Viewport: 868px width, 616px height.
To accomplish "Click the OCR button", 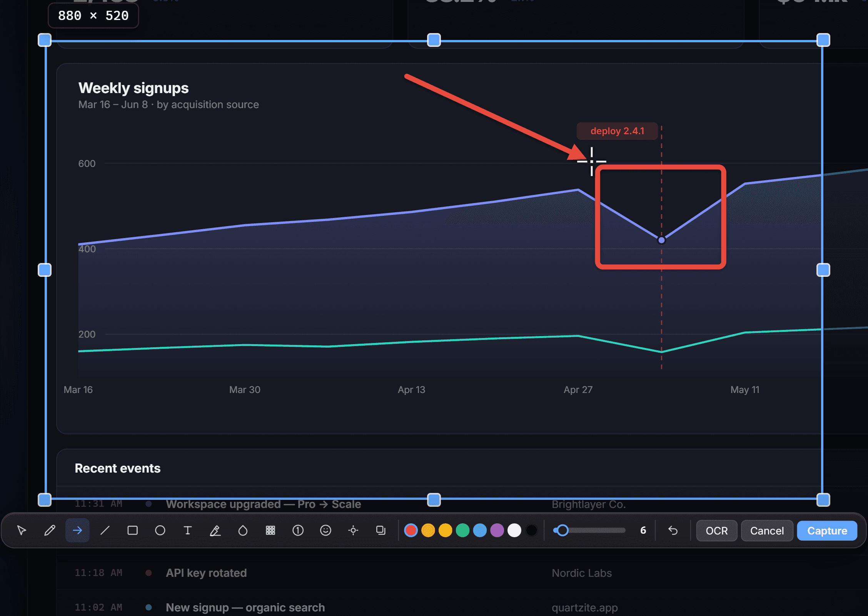I will coord(717,531).
